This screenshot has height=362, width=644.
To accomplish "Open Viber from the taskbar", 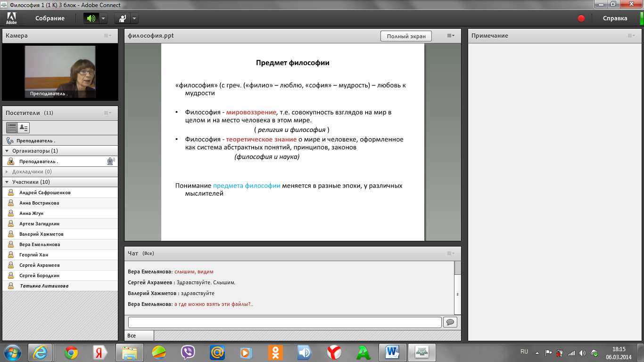I will click(188, 352).
